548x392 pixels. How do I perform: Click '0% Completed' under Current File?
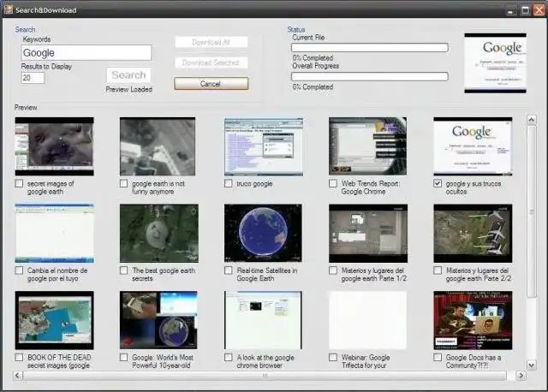coord(313,58)
